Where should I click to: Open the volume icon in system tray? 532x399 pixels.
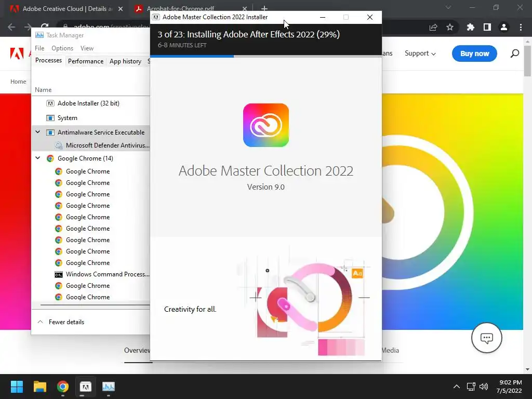click(484, 387)
